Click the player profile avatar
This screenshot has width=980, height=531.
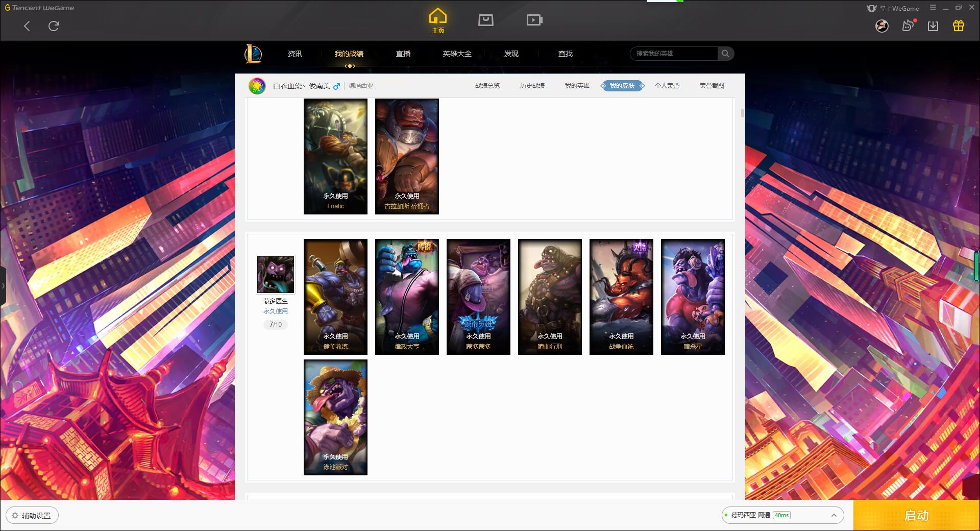[257, 86]
